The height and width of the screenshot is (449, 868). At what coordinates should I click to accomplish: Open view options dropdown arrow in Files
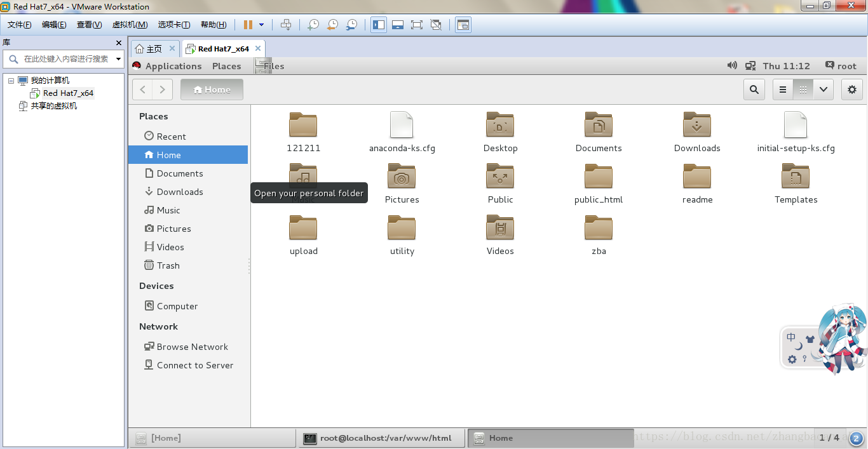click(x=824, y=90)
